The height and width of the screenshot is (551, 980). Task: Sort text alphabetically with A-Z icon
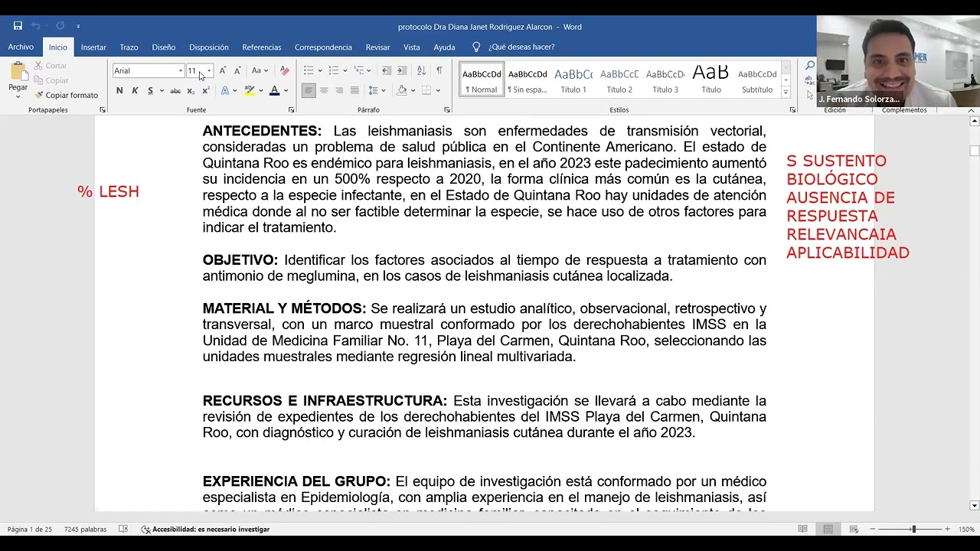click(421, 70)
